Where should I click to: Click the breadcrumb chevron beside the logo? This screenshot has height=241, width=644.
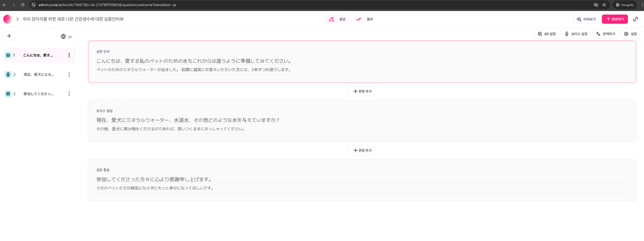point(18,19)
